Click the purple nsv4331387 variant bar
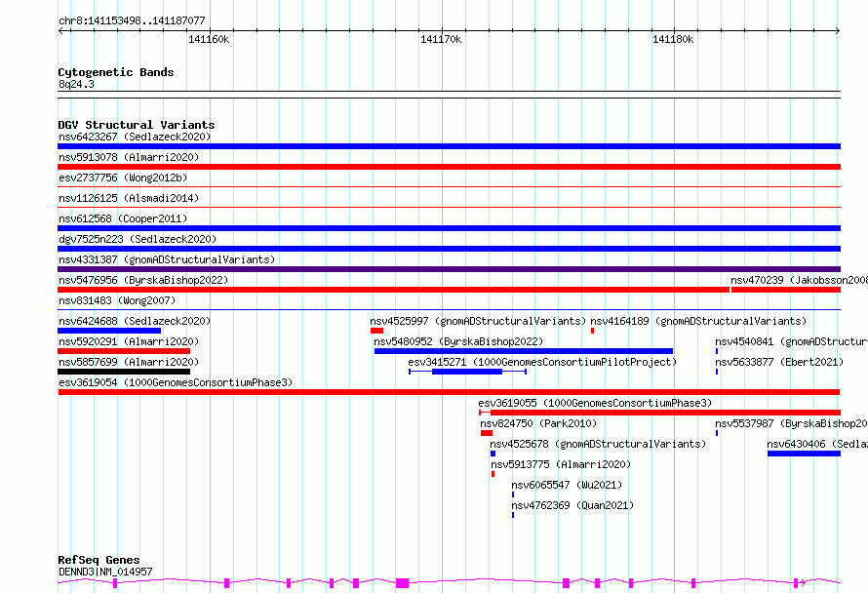 tap(449, 269)
